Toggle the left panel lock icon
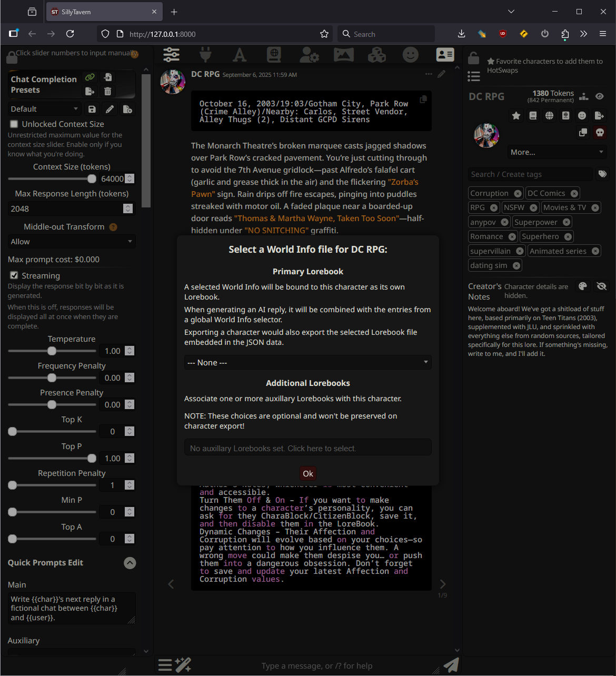The width and height of the screenshot is (616, 676). click(11, 56)
